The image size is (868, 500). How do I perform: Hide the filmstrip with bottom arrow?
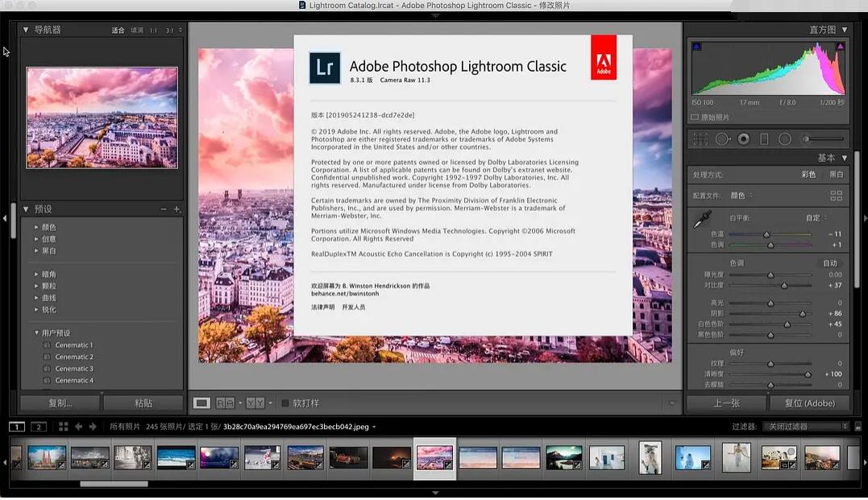pyautogui.click(x=435, y=493)
